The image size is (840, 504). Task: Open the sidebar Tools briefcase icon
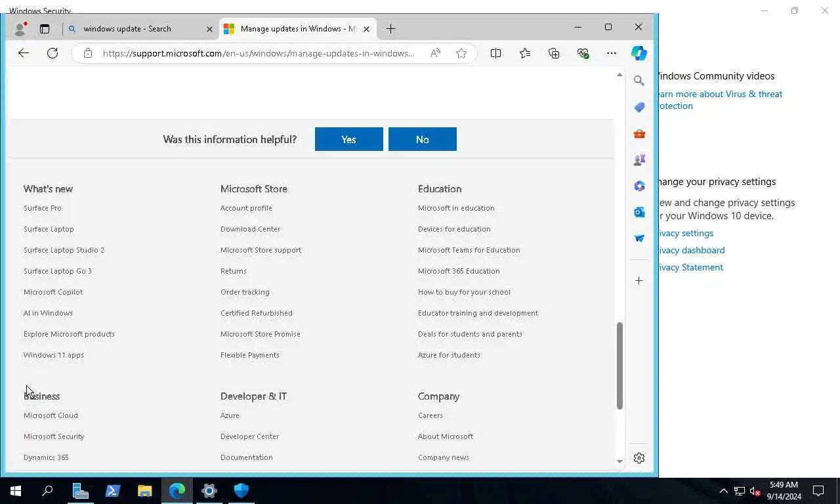[x=639, y=134]
